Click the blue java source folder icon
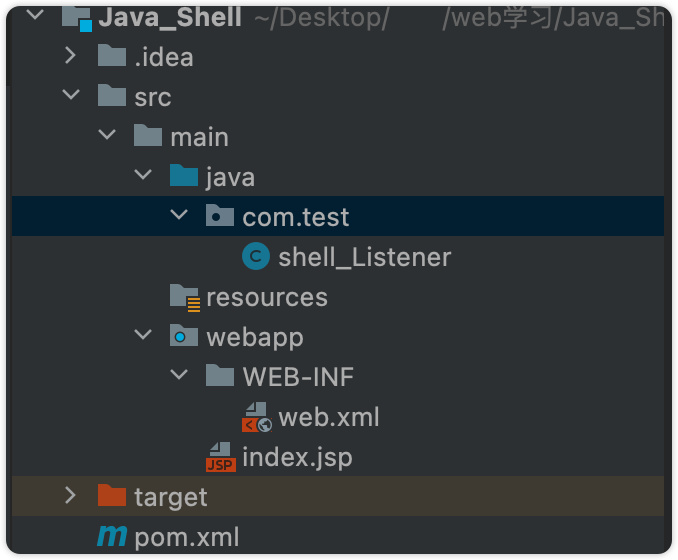This screenshot has width=678, height=560. (x=184, y=177)
